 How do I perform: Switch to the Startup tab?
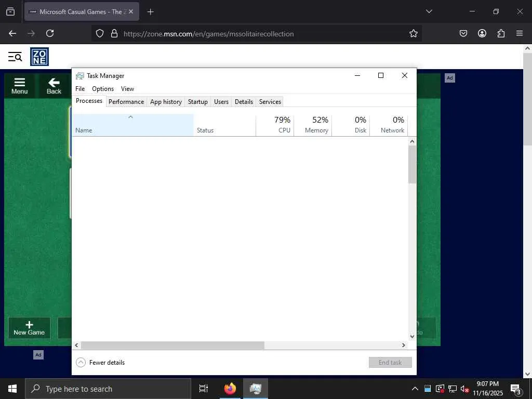[198, 102]
